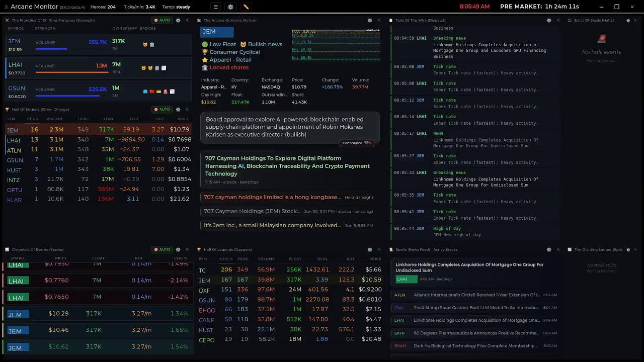Click the JEM mini price chart
Image resolution: width=644 pixels, height=362 pixels.
(336, 44)
